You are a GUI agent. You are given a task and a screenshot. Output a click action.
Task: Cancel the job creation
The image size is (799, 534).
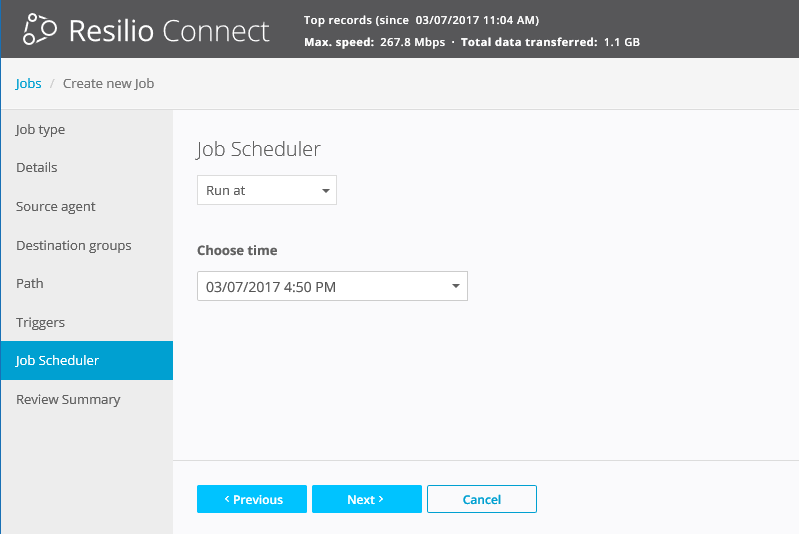(481, 499)
